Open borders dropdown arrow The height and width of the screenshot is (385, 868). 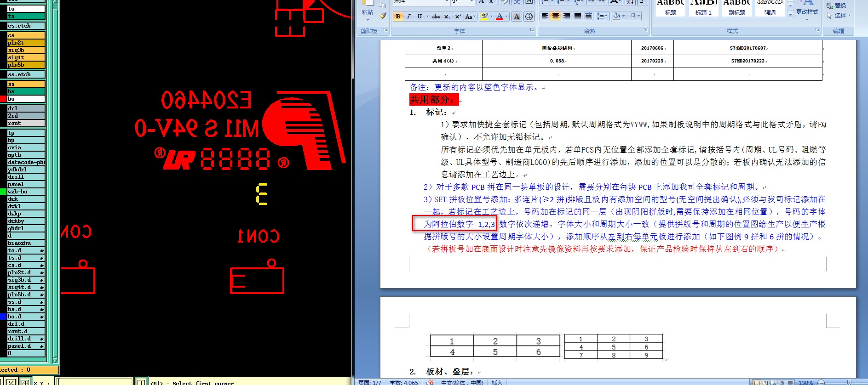[x=639, y=16]
